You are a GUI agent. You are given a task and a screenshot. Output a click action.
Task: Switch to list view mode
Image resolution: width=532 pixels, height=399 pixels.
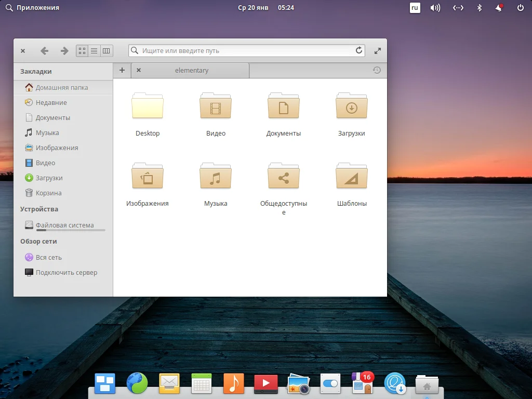[x=94, y=50]
